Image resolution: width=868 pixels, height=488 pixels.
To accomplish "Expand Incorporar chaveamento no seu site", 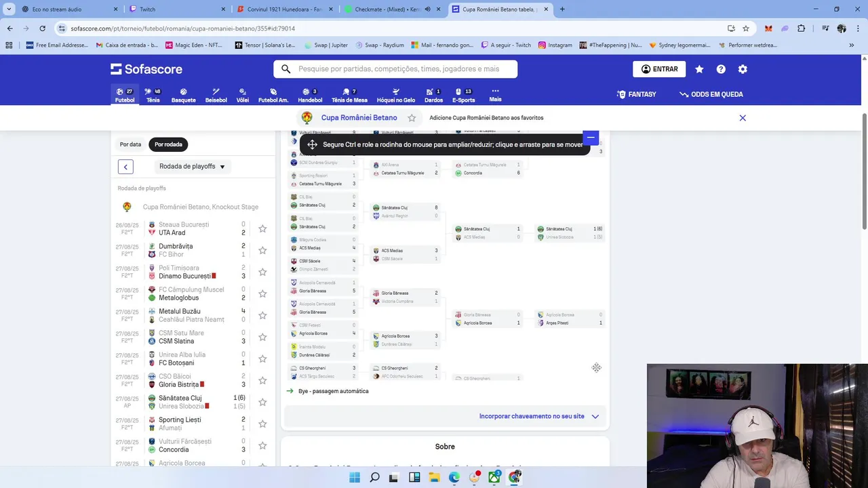I will click(539, 416).
